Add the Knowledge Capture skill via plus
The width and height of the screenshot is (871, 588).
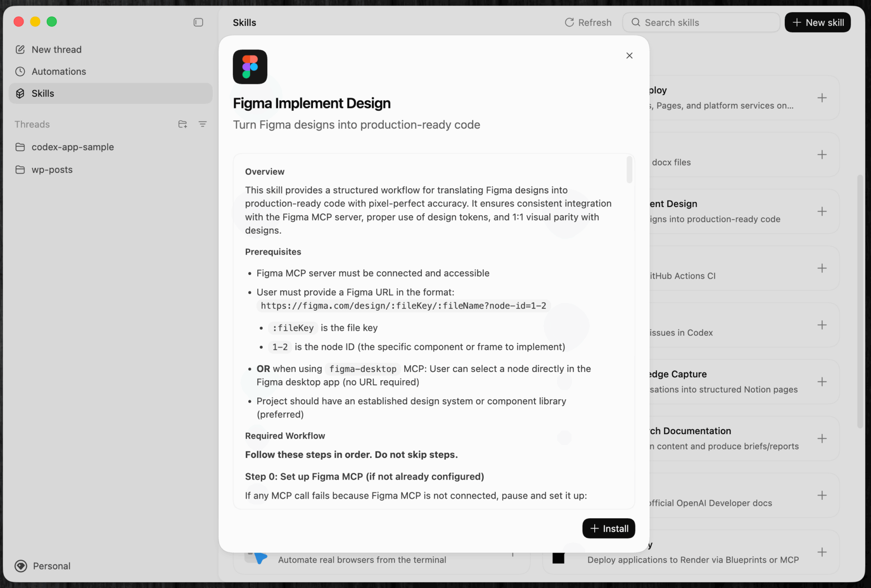click(x=822, y=382)
